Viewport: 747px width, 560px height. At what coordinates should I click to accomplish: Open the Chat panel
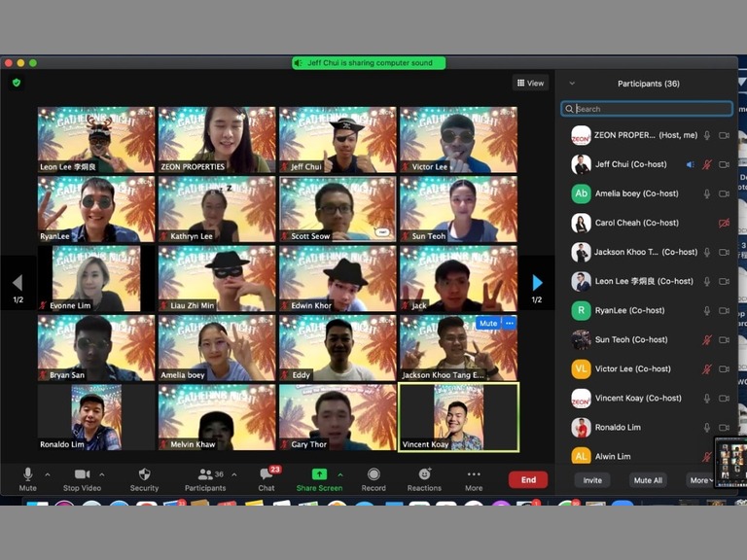pos(267,474)
